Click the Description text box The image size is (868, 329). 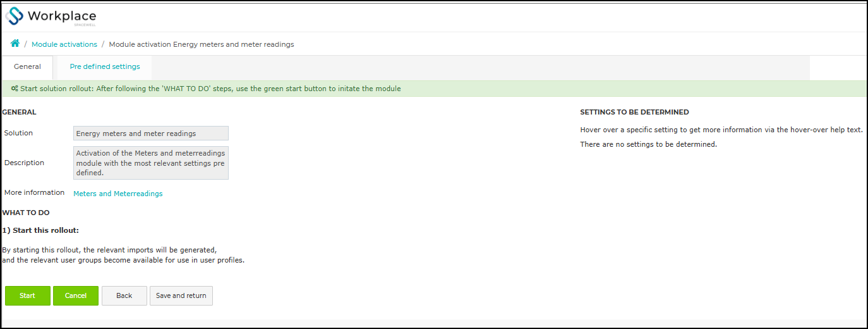coord(151,163)
